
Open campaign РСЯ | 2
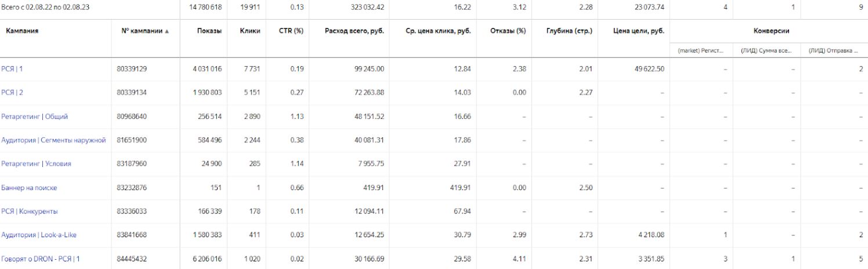(x=13, y=93)
